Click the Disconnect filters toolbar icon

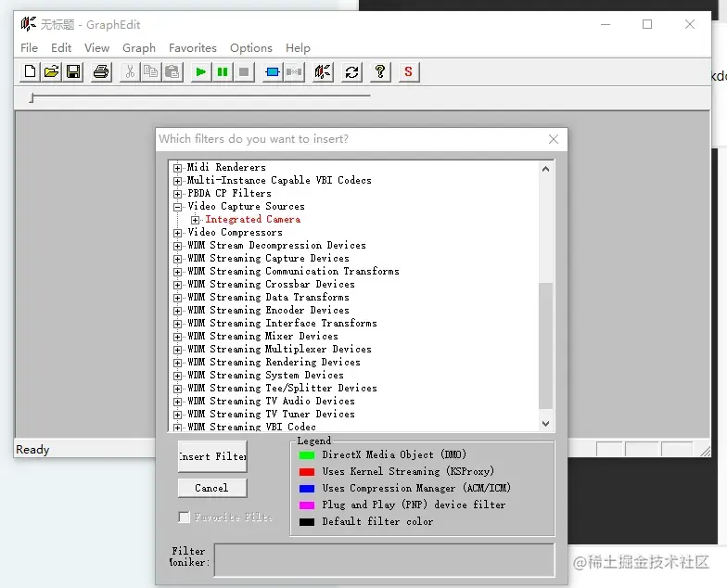294,72
